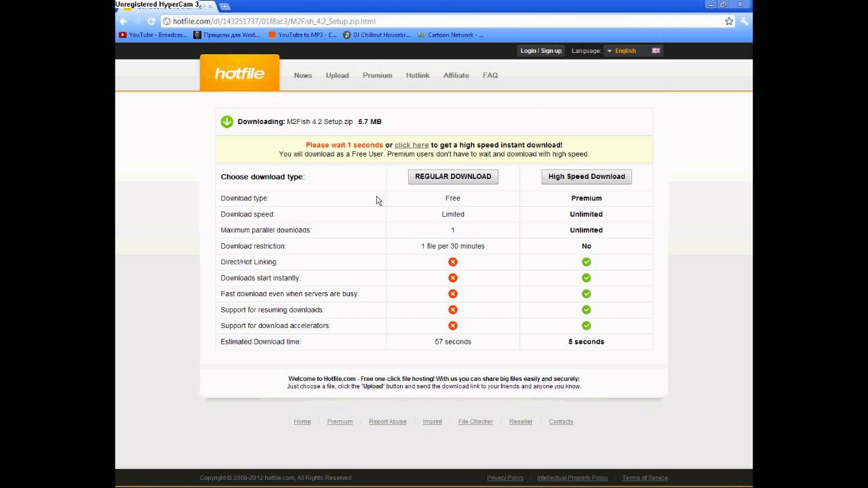Open the Report Abuse footer link
This screenshot has height=488, width=868.
coord(388,422)
